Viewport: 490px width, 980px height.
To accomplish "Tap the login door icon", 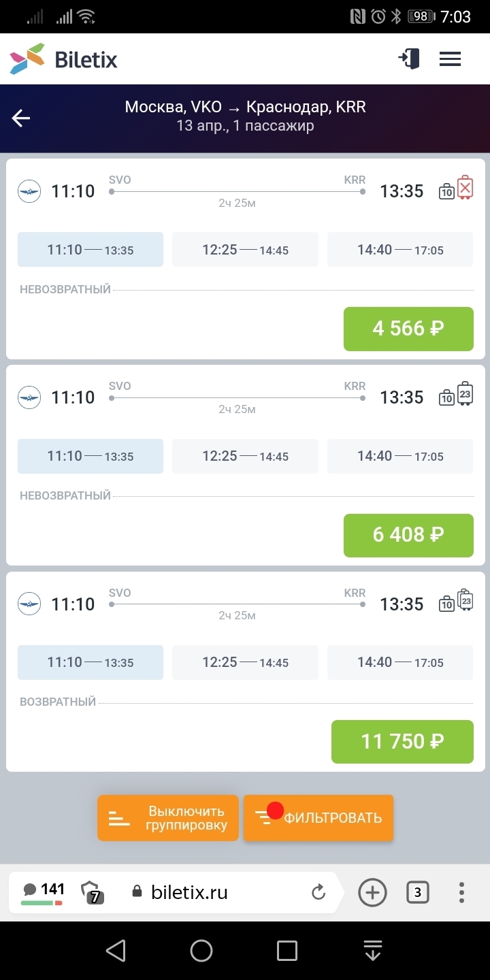I will tap(409, 59).
